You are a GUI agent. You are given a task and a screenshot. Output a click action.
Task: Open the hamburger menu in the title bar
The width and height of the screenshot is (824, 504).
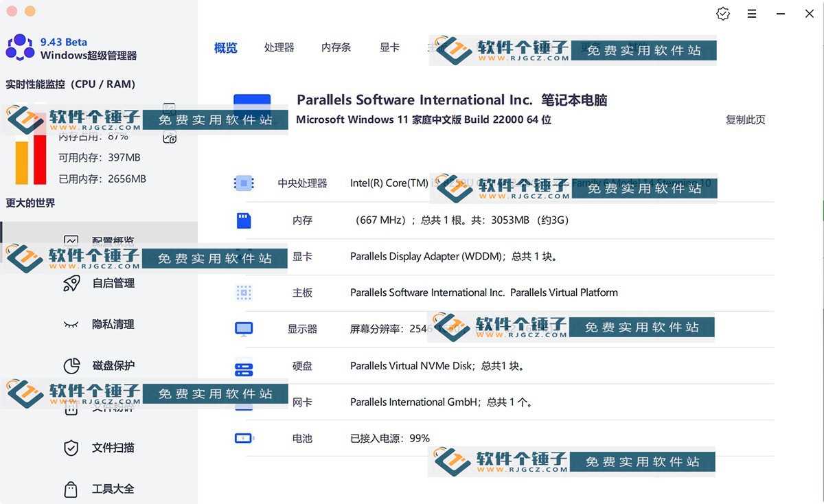[x=752, y=14]
